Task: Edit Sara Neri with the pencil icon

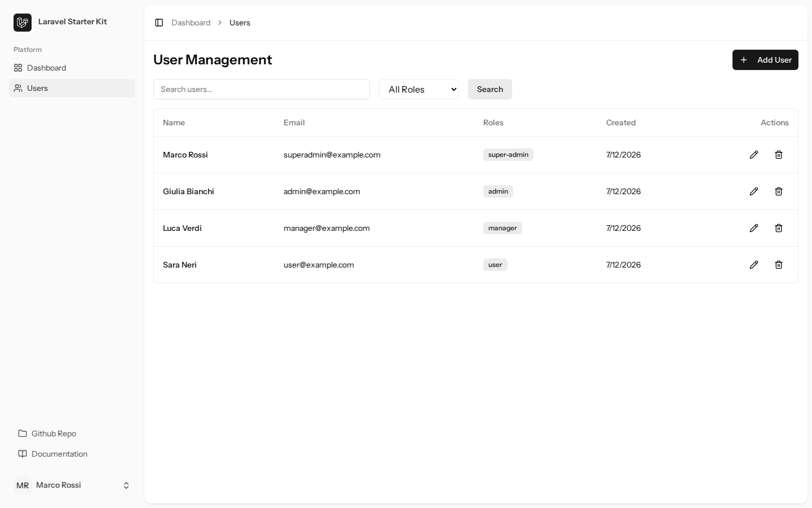Action: pyautogui.click(x=754, y=265)
